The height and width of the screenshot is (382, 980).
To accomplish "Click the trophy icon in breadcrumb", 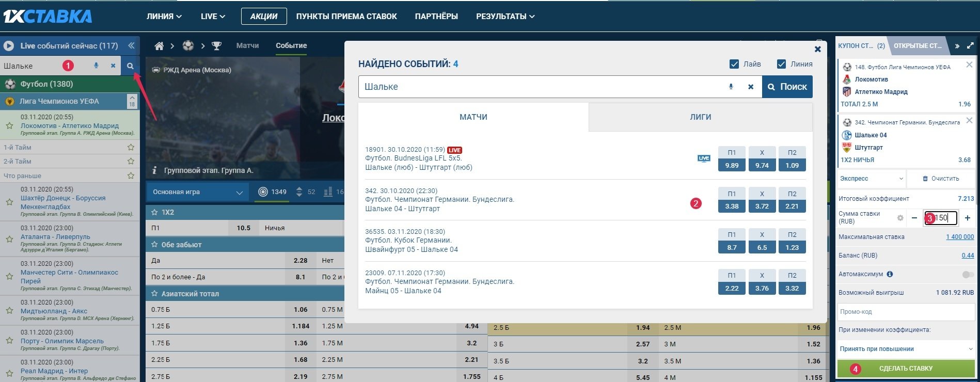I will coord(216,46).
